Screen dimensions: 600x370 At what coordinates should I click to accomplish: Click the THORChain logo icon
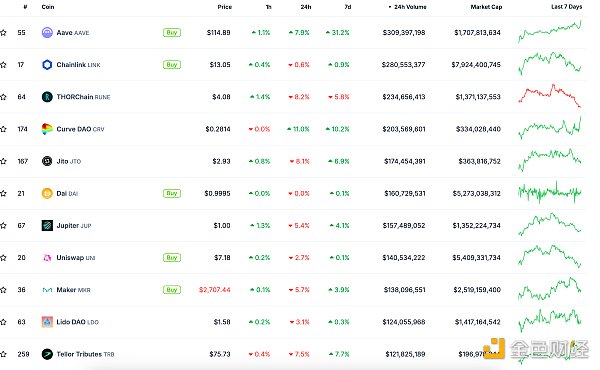coord(47,97)
